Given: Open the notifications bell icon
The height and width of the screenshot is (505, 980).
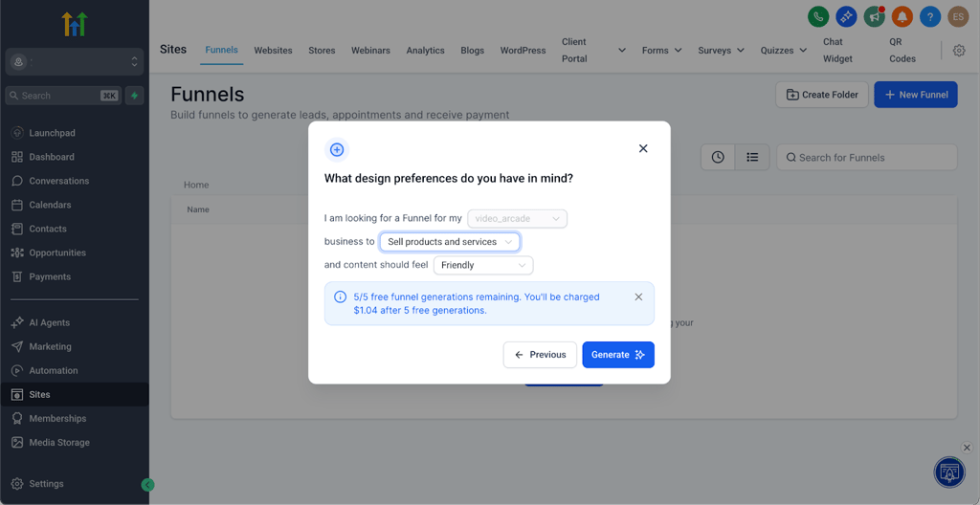Looking at the screenshot, I should 902,16.
